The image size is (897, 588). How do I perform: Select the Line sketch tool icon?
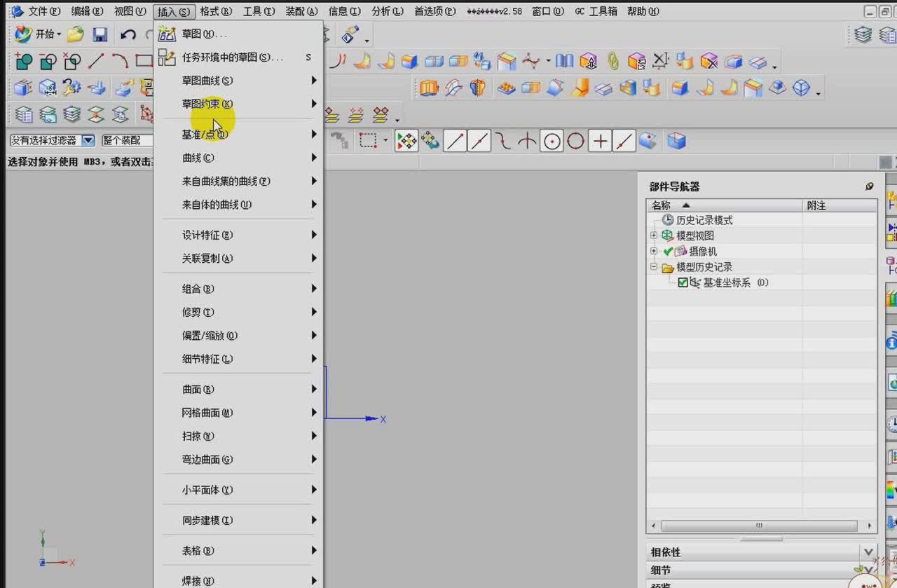pyautogui.click(x=96, y=62)
